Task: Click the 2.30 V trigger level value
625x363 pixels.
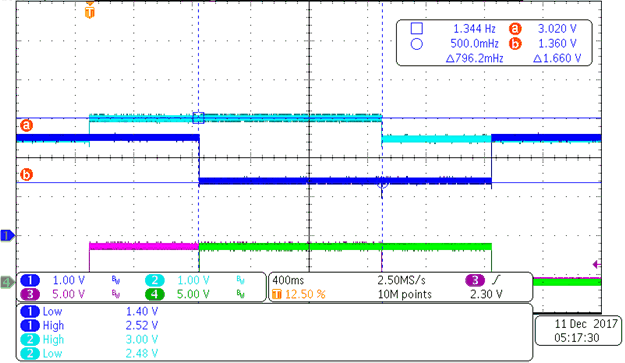Action: tap(486, 294)
